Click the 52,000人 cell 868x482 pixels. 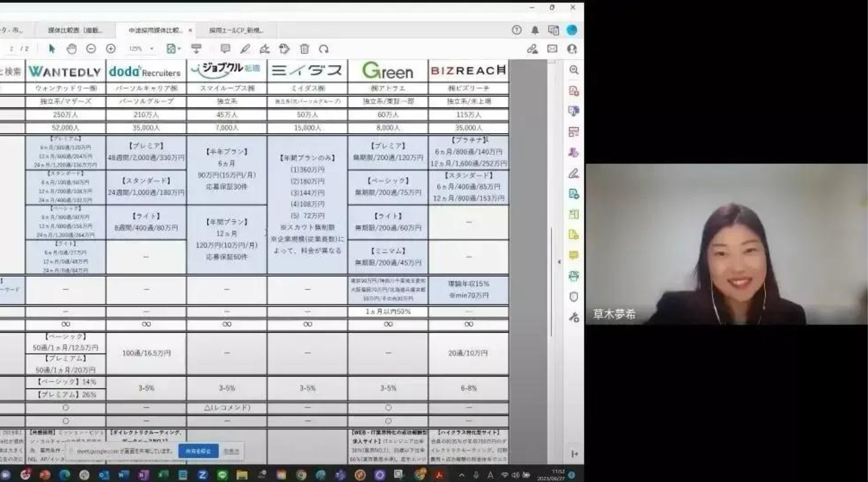pos(65,128)
